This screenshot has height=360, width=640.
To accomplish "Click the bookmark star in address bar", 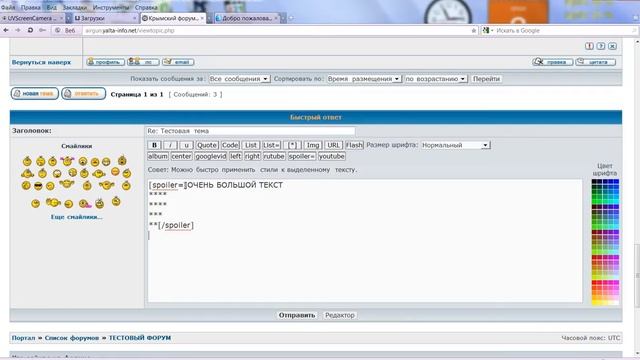I will coord(473,31).
